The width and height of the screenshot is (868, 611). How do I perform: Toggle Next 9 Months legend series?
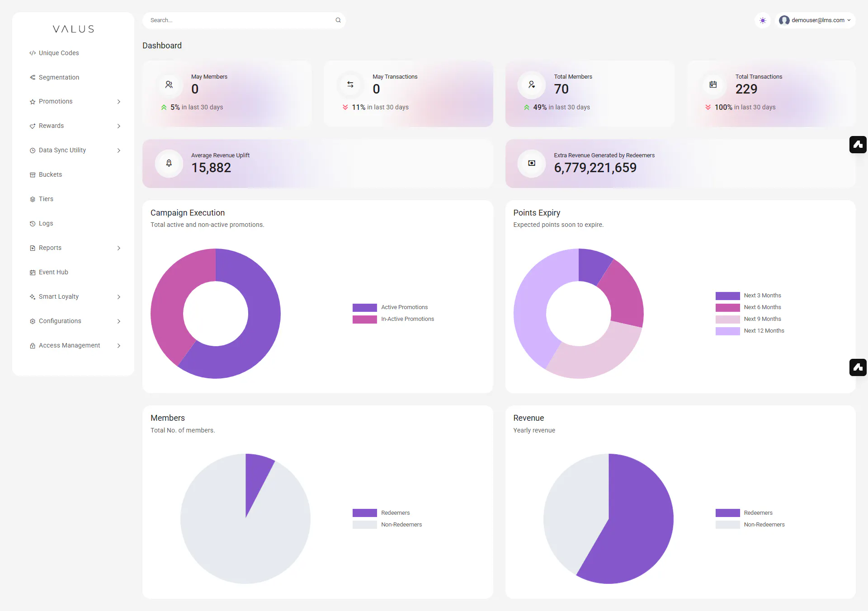pos(748,319)
